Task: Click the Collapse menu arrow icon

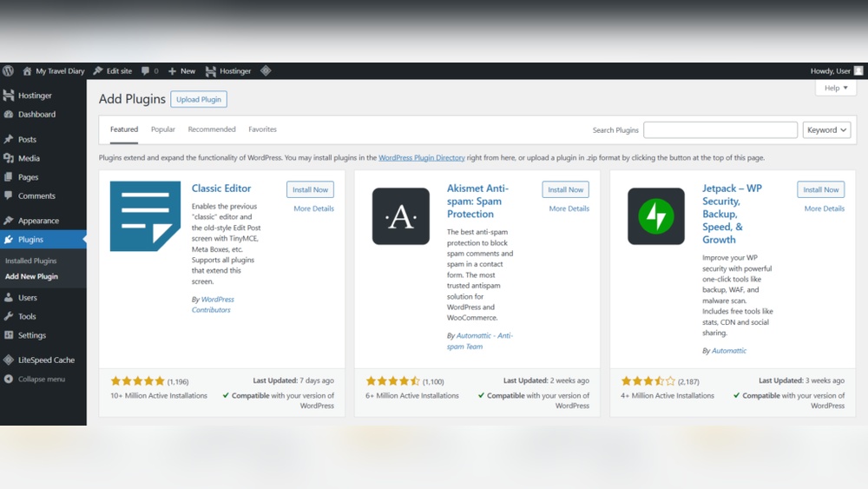Action: click(9, 379)
